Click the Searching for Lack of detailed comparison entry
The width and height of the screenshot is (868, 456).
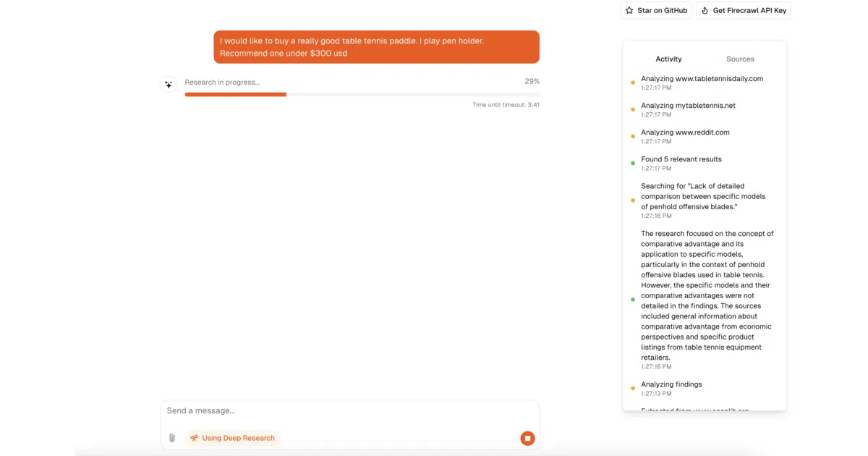[703, 200]
